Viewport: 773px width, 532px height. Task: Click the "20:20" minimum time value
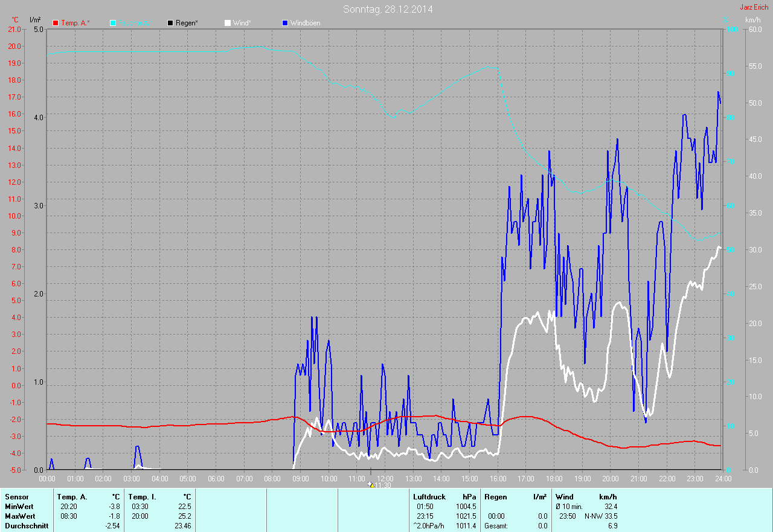point(69,507)
